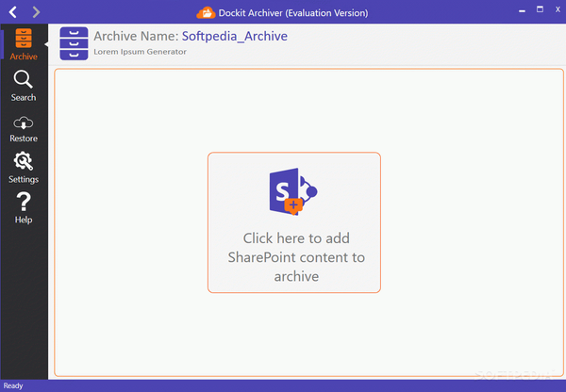
Task: Go forward with the right arrow
Action: click(36, 12)
